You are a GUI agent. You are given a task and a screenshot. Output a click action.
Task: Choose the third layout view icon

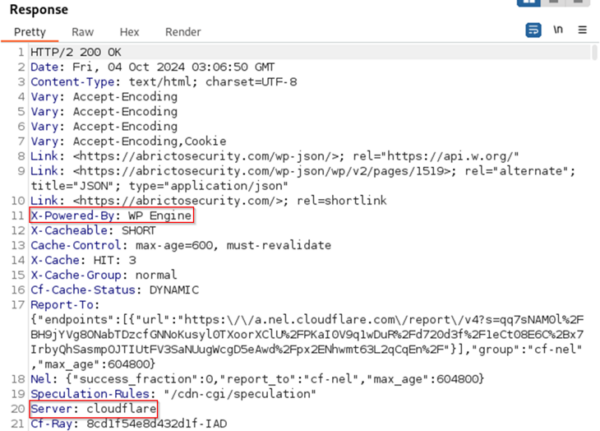[577, 2]
